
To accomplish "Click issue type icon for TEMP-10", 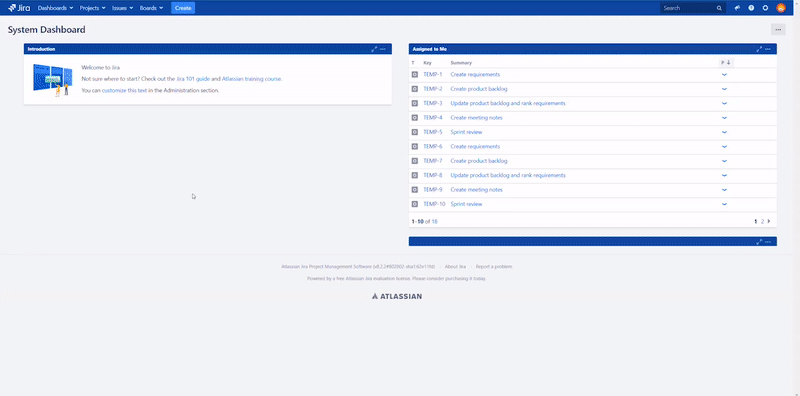I will (414, 204).
